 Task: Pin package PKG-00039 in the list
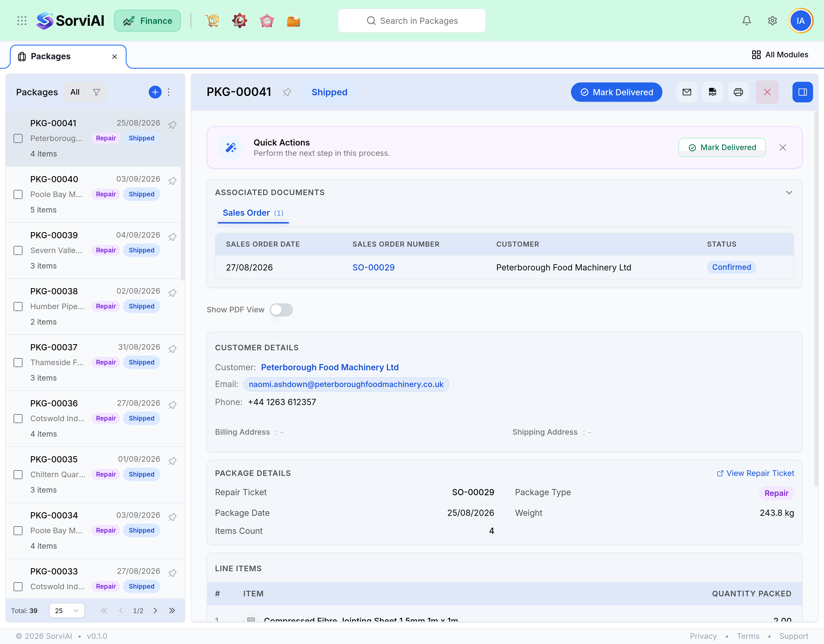coord(173,237)
